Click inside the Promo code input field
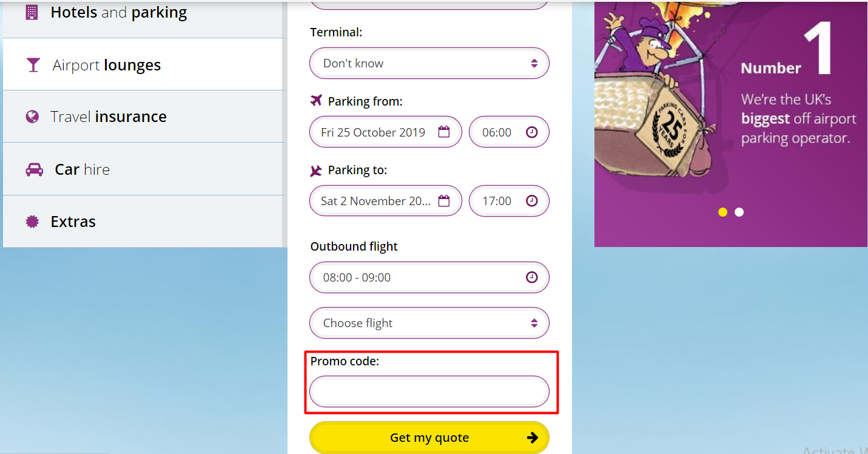Viewport: 868px width, 454px height. pyautogui.click(x=429, y=391)
